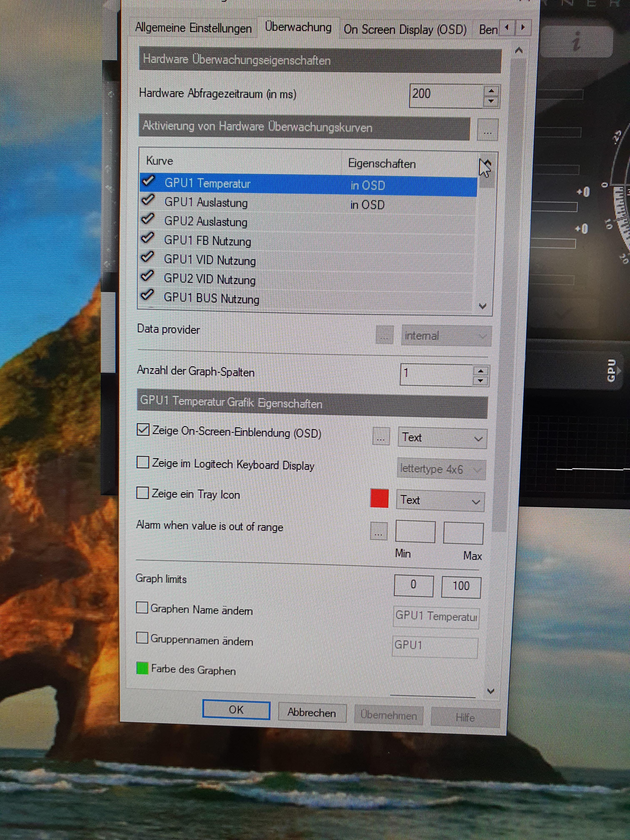This screenshot has width=630, height=840.
Task: Click the Abbrechen button
Action: click(x=312, y=713)
